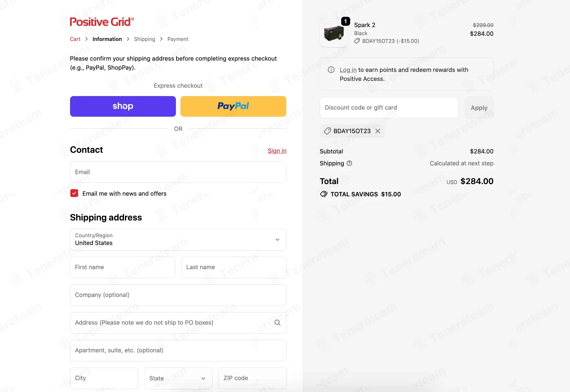Pay with PayPal express button

point(233,106)
